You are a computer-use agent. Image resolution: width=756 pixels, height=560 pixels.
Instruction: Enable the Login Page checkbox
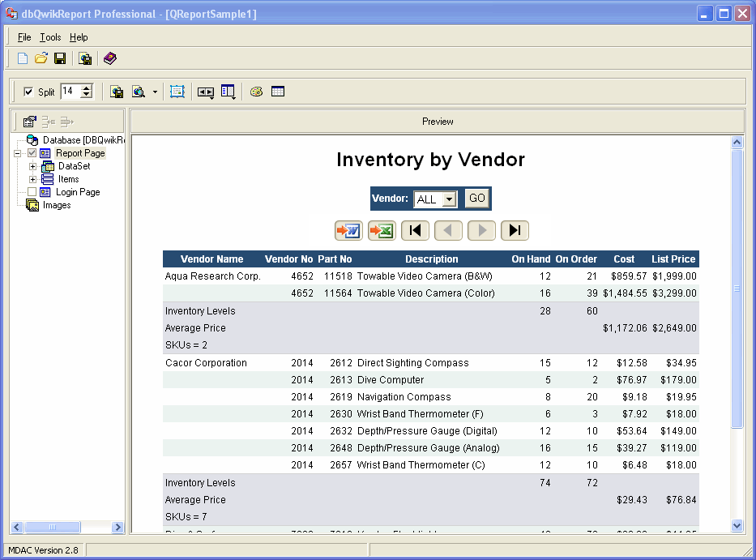coord(32,192)
